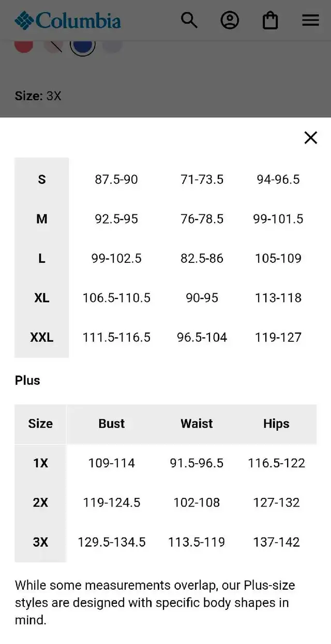Screen dimensions: 331x644
Task: Close the size chart popup
Action: (310, 137)
